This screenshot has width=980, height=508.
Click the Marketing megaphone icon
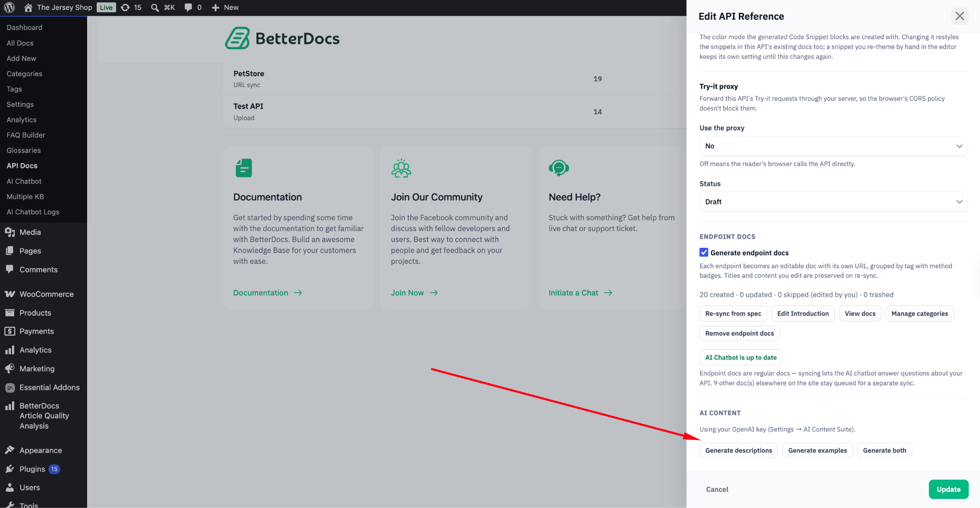click(x=10, y=369)
